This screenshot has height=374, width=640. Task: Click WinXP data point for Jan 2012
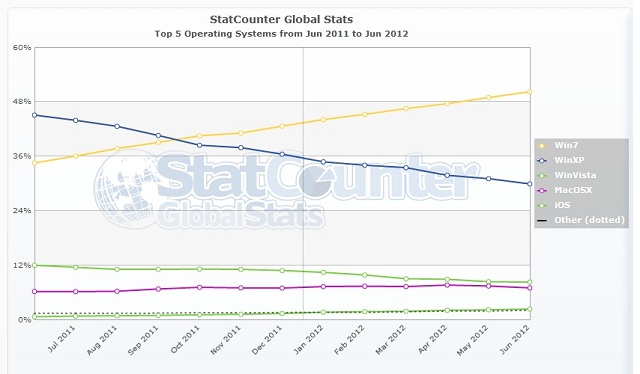click(x=323, y=162)
